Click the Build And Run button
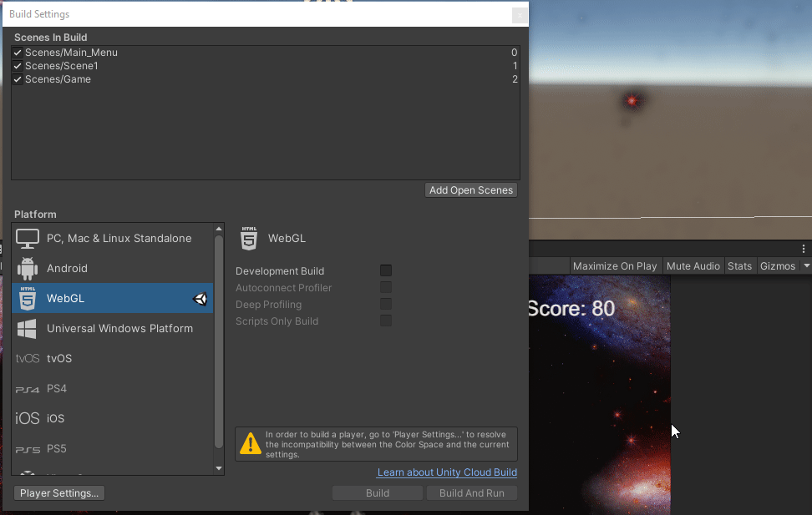This screenshot has height=515, width=812. 472,493
